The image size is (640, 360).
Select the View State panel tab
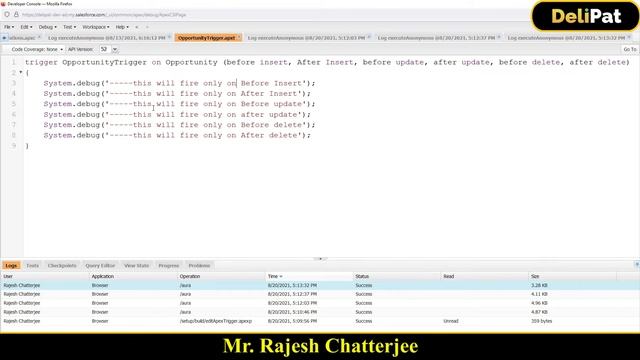pos(136,265)
